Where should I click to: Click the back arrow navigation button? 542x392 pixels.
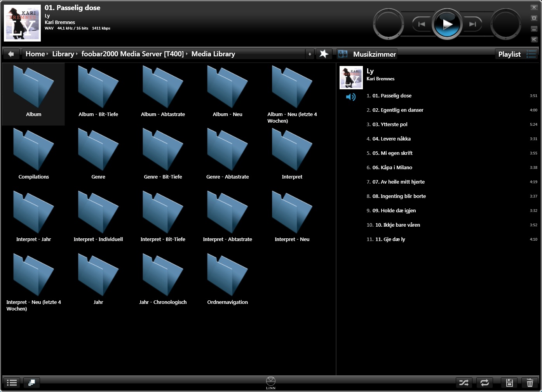11,54
